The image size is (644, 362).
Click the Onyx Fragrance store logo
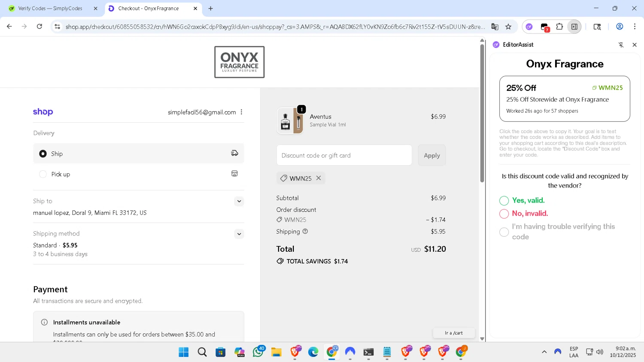240,62
